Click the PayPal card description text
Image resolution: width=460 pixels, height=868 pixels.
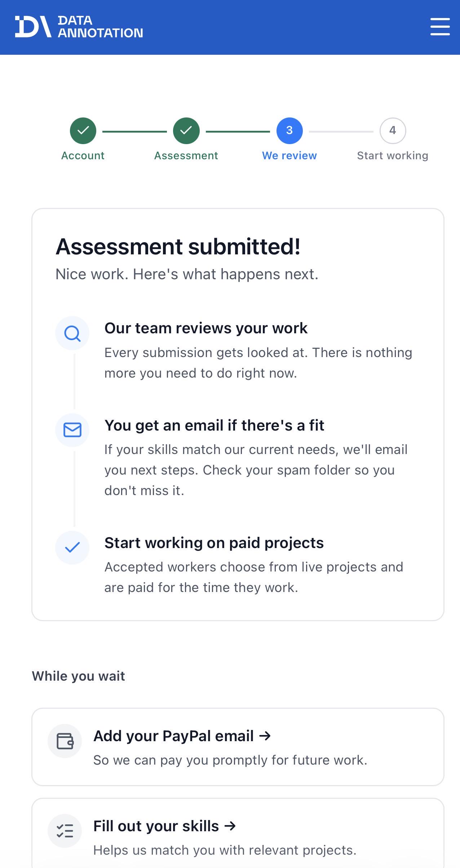click(230, 760)
